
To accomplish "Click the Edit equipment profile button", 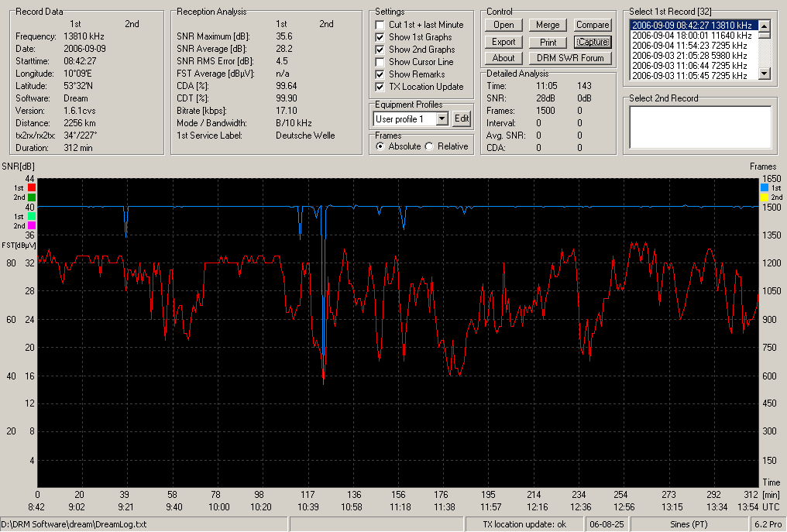I will tap(461, 119).
